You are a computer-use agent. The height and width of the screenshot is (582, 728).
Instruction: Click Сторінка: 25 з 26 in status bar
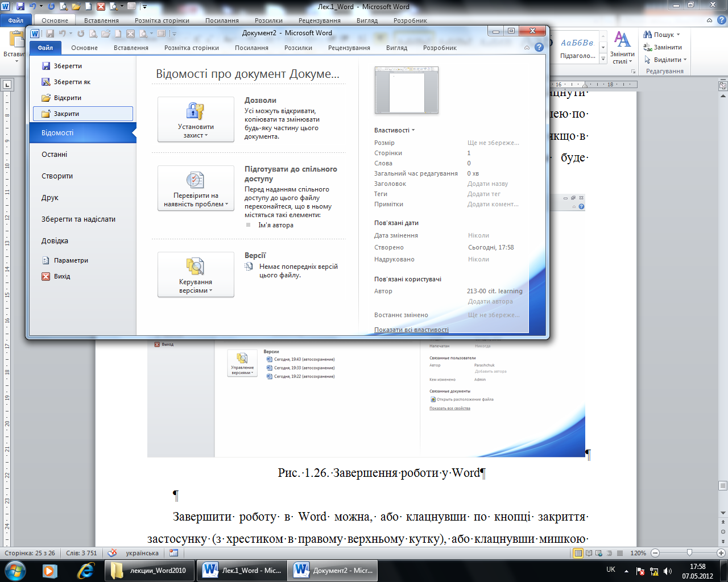click(30, 553)
